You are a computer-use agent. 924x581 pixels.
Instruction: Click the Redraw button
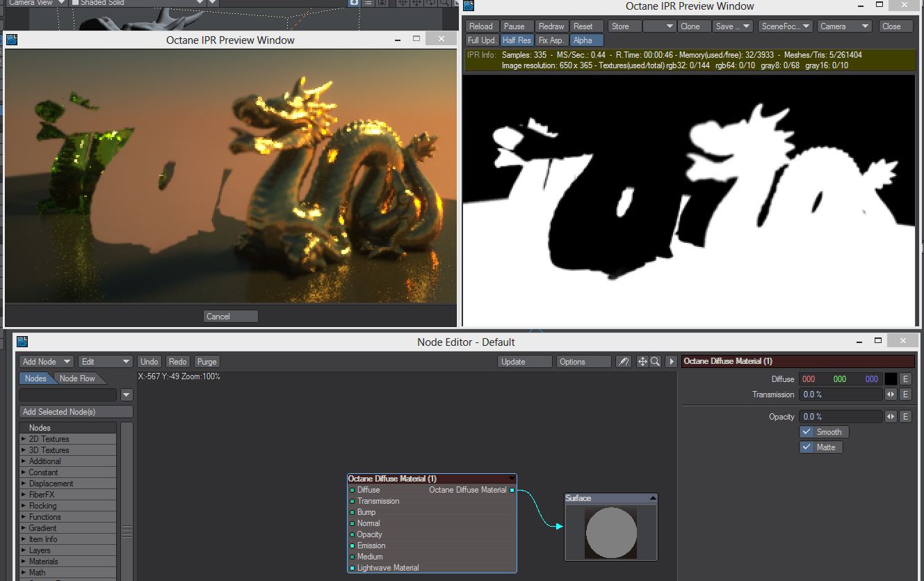(552, 26)
